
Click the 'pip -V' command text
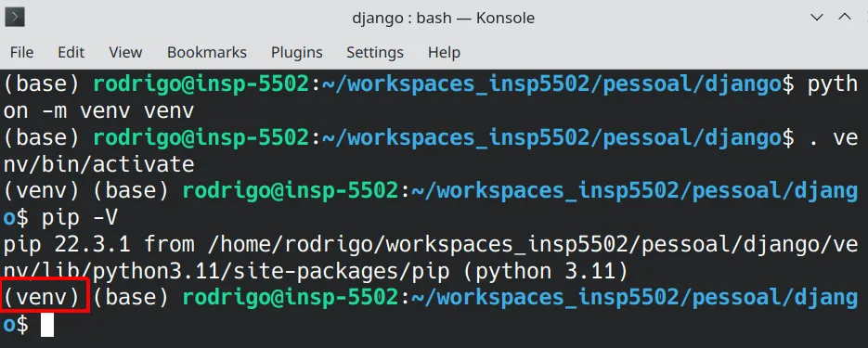[x=80, y=218]
